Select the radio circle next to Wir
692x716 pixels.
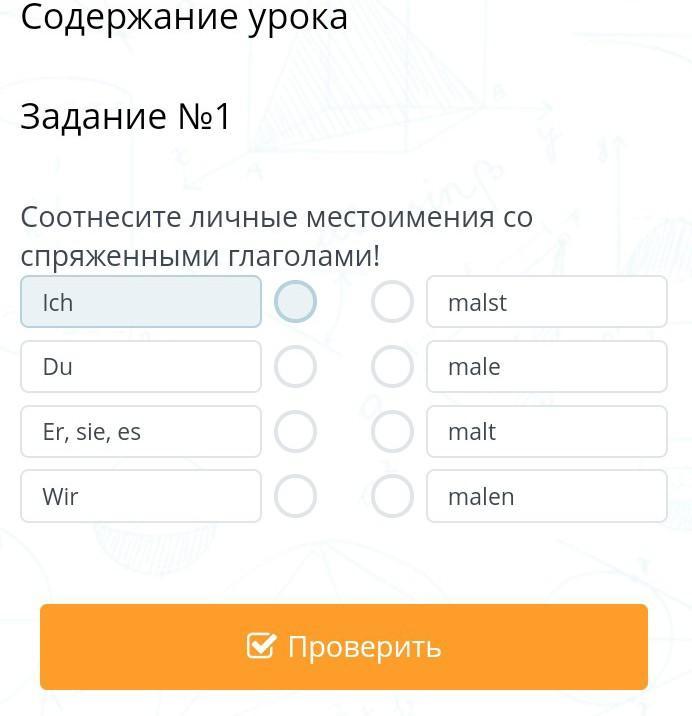(295, 496)
